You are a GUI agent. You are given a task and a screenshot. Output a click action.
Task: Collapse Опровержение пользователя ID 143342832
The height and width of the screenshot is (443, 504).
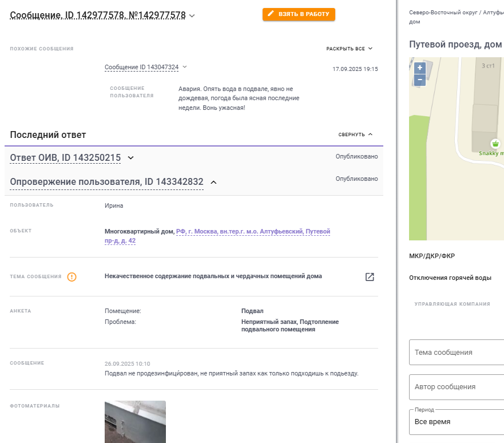pyautogui.click(x=213, y=182)
